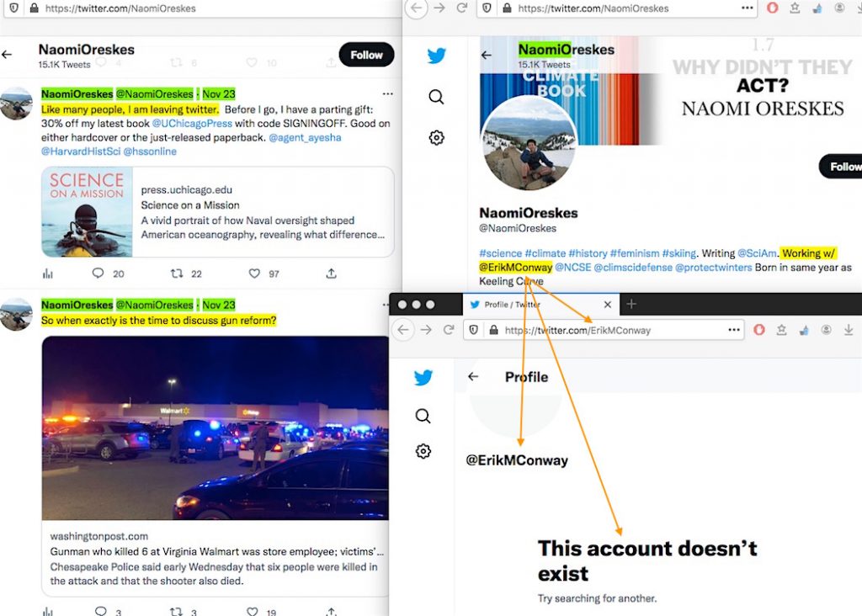The height and width of the screenshot is (616, 862).
Task: Retweet the book discount tweet with 22 retweets
Action: (x=176, y=273)
